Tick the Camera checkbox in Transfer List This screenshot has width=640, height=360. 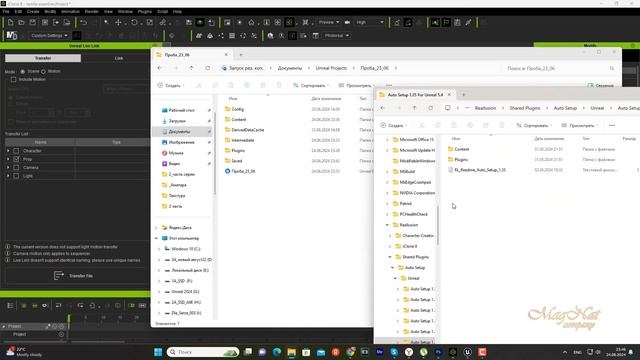pos(16,167)
